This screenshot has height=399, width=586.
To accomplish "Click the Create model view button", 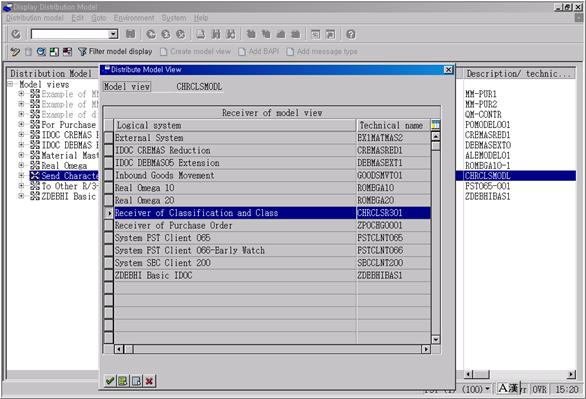I will 195,52.
